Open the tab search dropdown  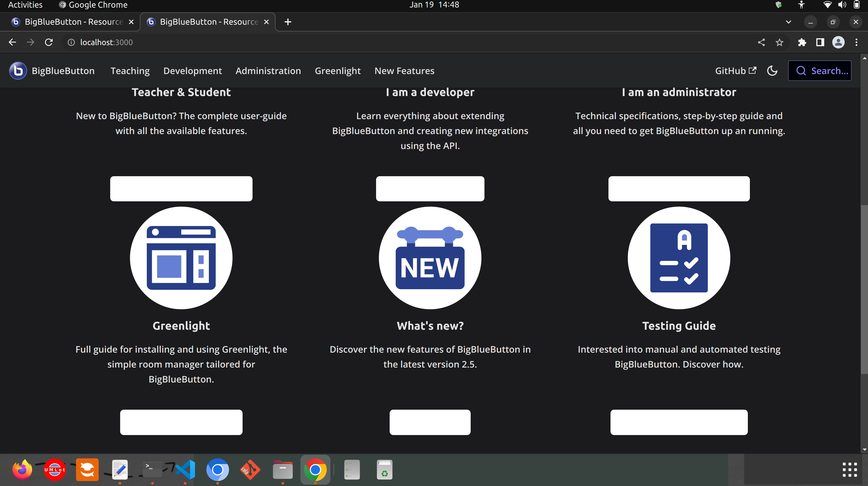[788, 22]
